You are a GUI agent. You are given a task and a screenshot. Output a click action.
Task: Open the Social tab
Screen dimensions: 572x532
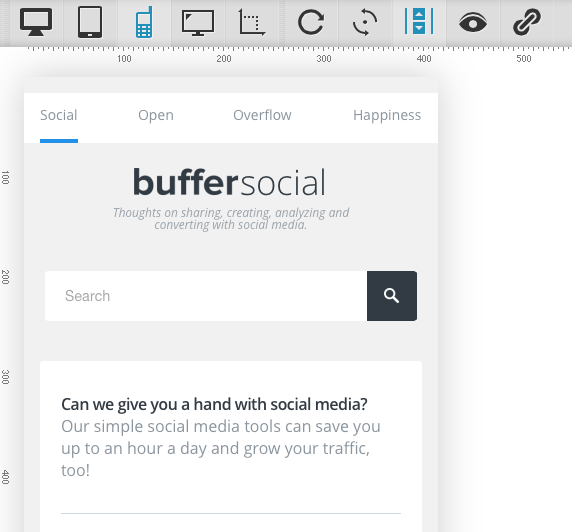click(59, 115)
